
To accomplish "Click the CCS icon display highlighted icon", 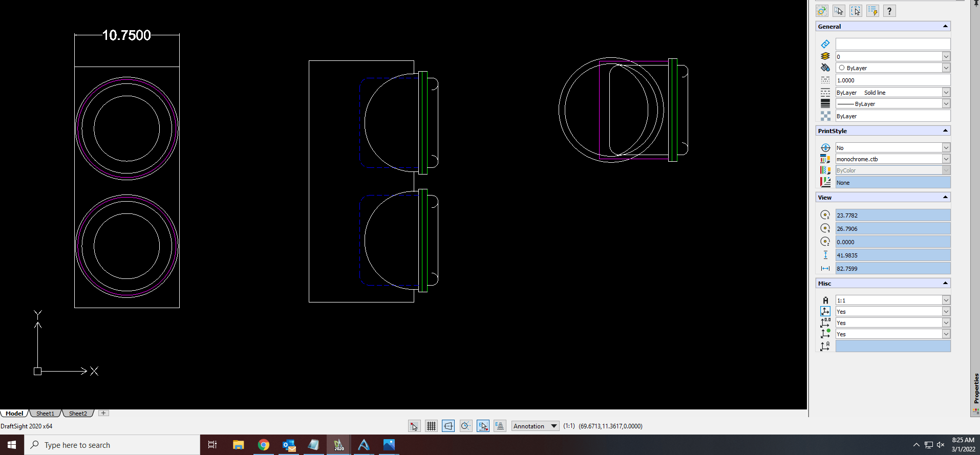I will pos(825,311).
